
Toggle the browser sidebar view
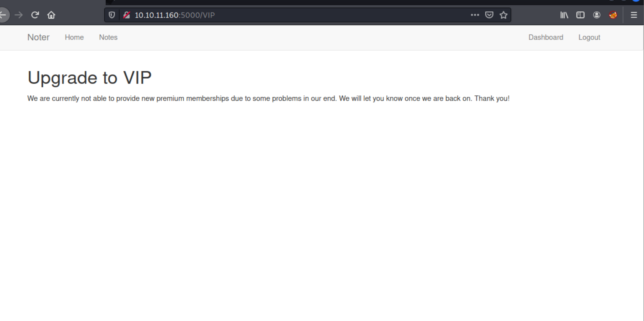coord(580,15)
